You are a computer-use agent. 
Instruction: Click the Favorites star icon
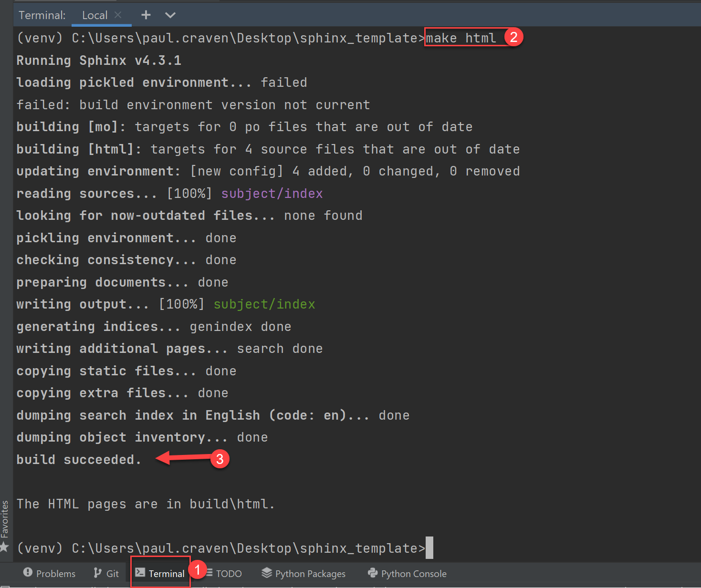pyautogui.click(x=5, y=547)
